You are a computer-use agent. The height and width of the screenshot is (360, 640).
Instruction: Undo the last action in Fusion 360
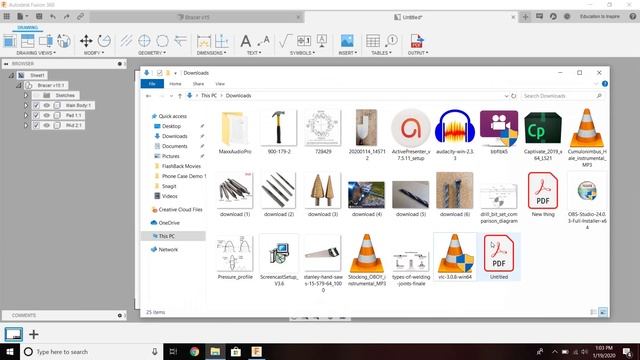pyautogui.click(x=53, y=16)
